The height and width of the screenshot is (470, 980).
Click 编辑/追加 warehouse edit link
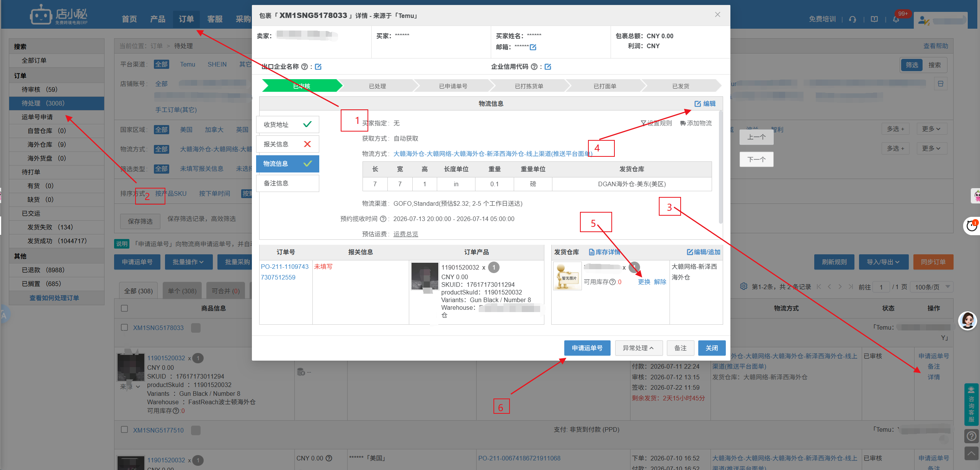(x=704, y=252)
